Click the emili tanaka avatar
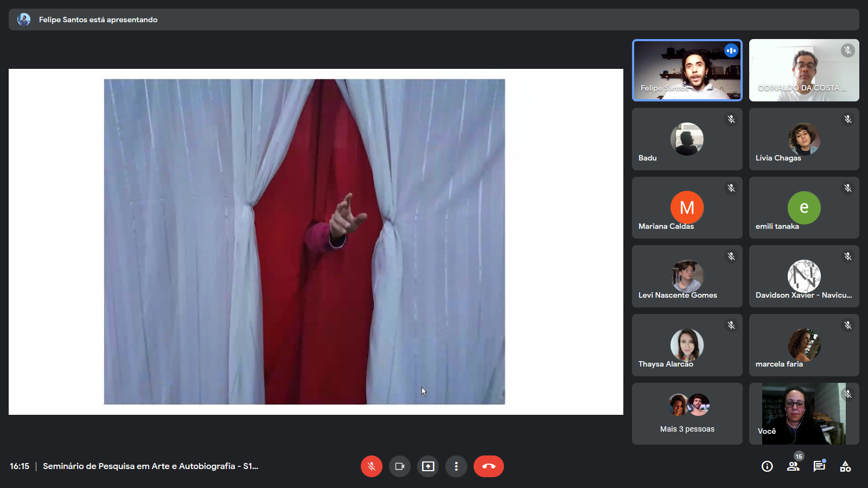 tap(804, 207)
